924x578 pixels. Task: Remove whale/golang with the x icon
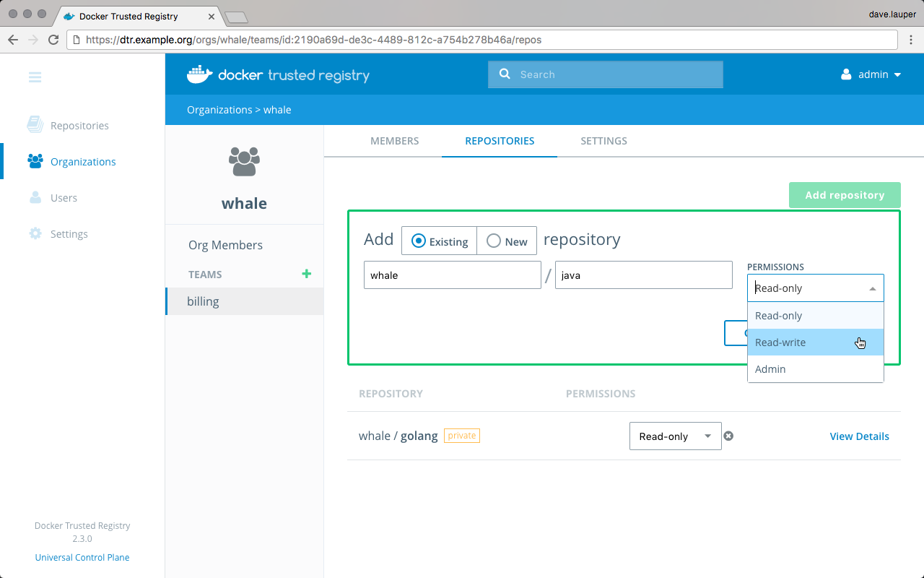(x=728, y=436)
